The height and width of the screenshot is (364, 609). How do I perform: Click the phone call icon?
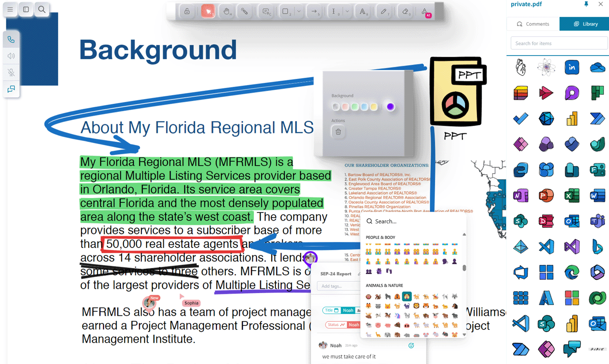click(11, 40)
